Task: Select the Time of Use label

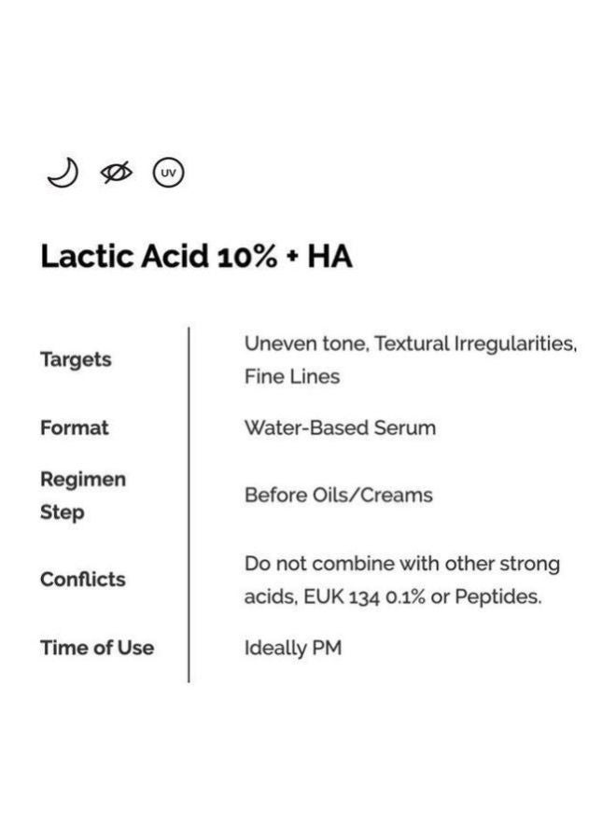Action: click(97, 648)
